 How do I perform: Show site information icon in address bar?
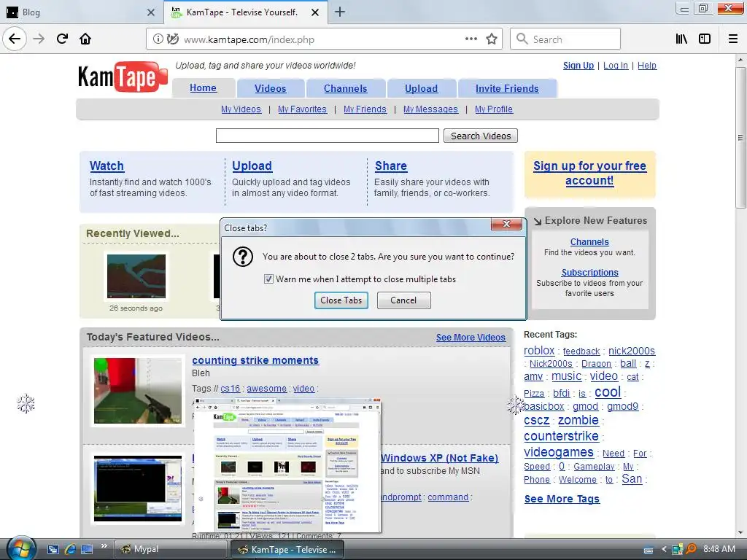tap(158, 39)
